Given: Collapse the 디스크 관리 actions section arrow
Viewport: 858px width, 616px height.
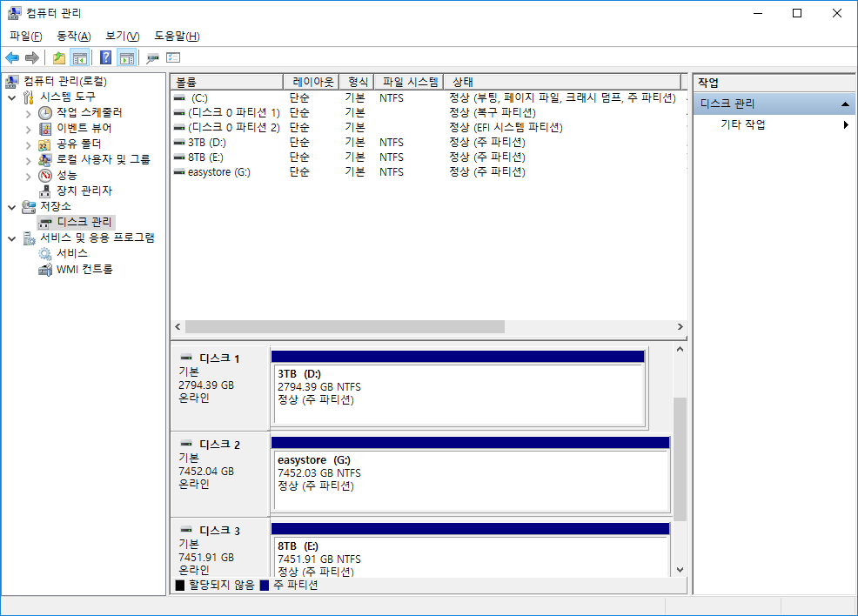Looking at the screenshot, I should pyautogui.click(x=846, y=104).
